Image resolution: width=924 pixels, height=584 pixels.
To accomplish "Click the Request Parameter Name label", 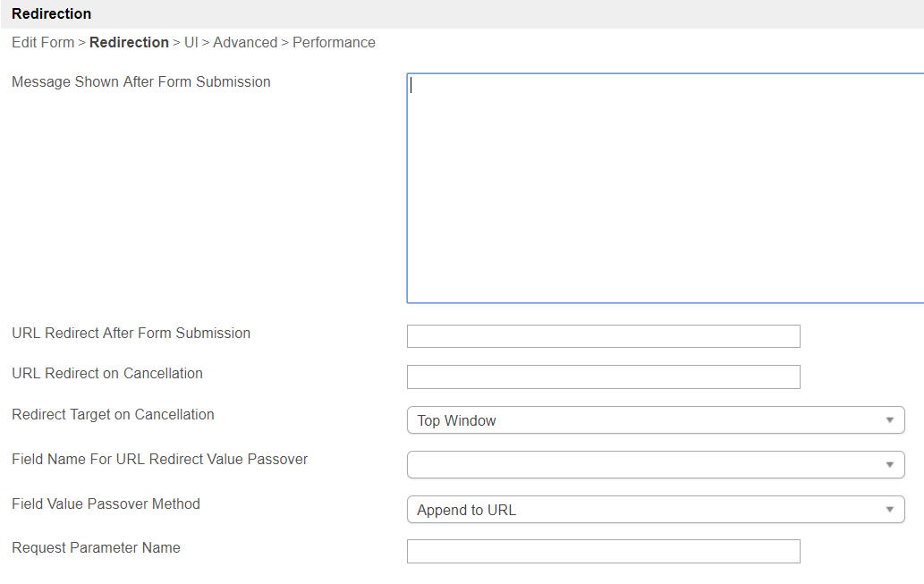I will (x=96, y=548).
